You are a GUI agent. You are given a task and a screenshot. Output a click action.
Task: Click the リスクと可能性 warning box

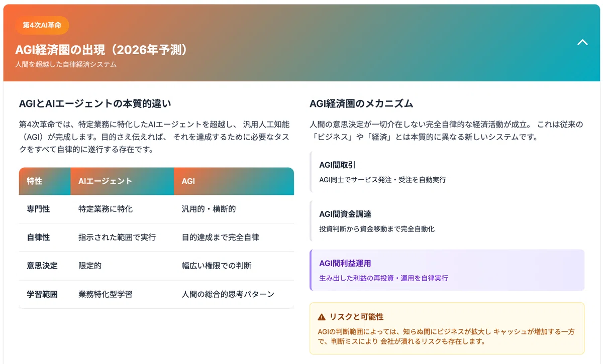pyautogui.click(x=447, y=328)
